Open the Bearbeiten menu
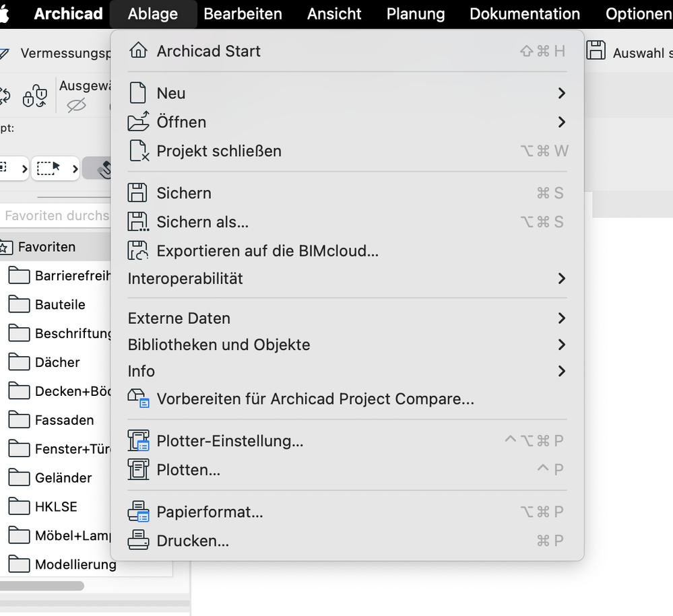The image size is (673, 616). pyautogui.click(x=243, y=14)
